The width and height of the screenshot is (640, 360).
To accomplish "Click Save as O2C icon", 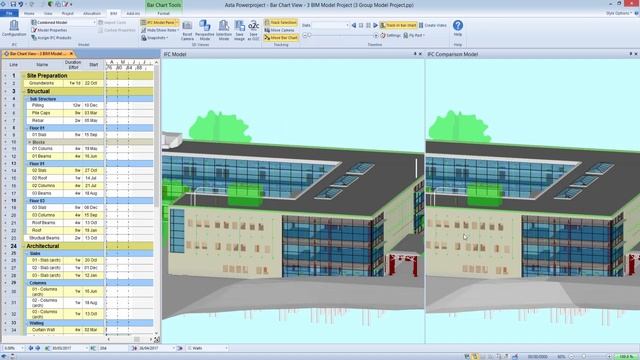I will coord(253,30).
